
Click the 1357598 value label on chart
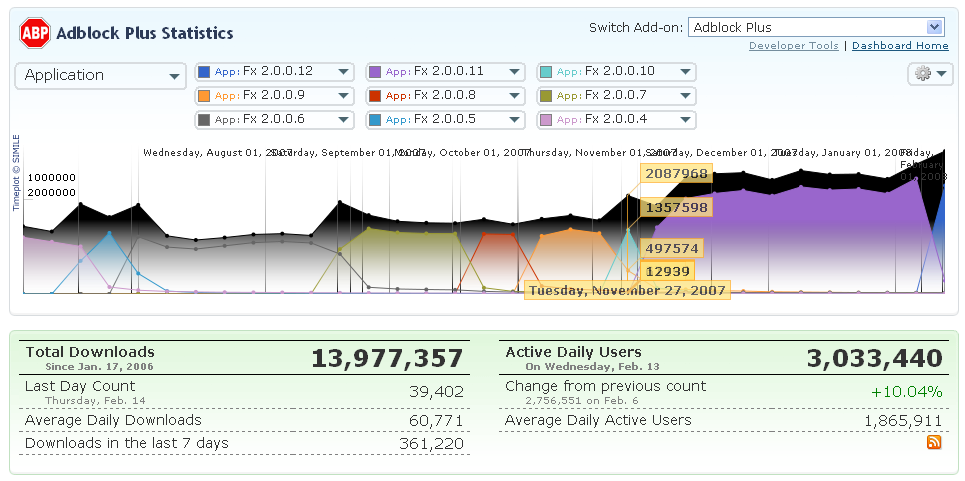tap(676, 207)
